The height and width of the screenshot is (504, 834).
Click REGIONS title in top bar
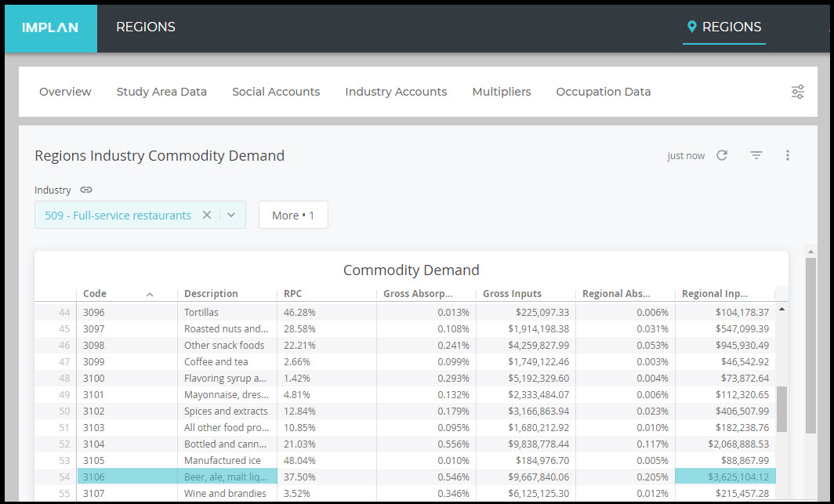pos(146,27)
